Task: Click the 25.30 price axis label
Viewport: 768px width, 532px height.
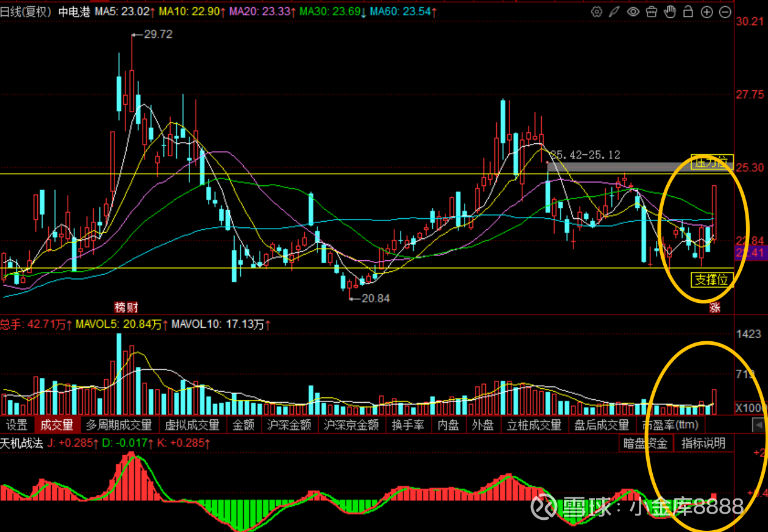Action: (x=750, y=167)
